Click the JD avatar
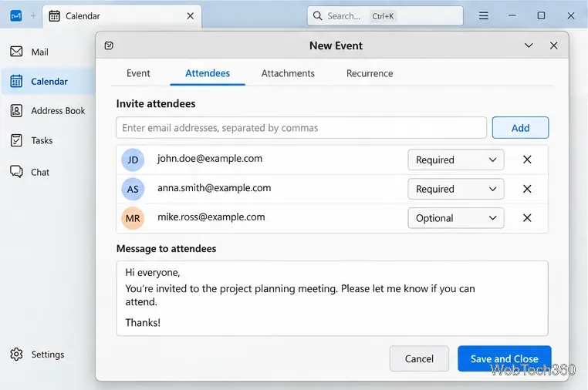Image resolution: width=588 pixels, height=390 pixels. coord(133,160)
